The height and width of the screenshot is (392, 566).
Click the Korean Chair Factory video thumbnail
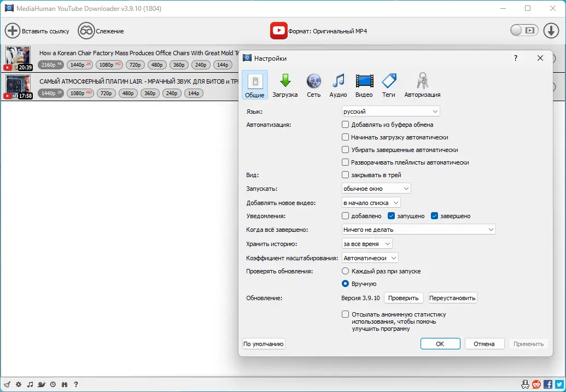point(18,58)
